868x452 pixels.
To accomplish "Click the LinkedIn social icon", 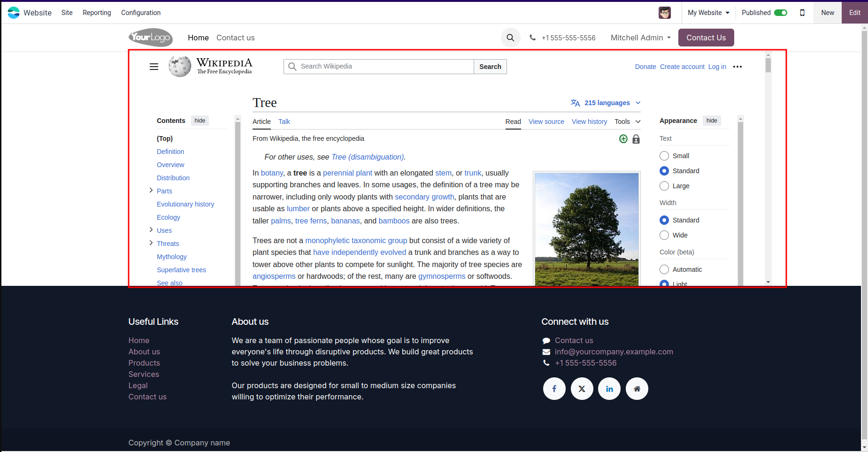I will [609, 389].
